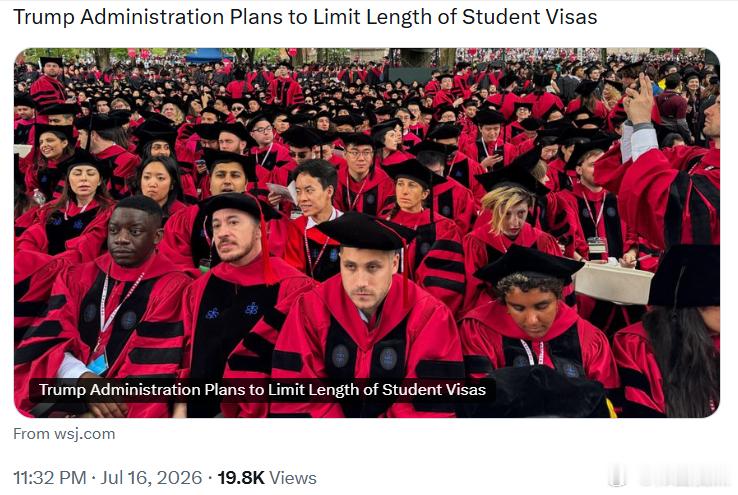This screenshot has width=738, height=495.
Task: Click the 'Views' label beside the count
Action: point(292,478)
